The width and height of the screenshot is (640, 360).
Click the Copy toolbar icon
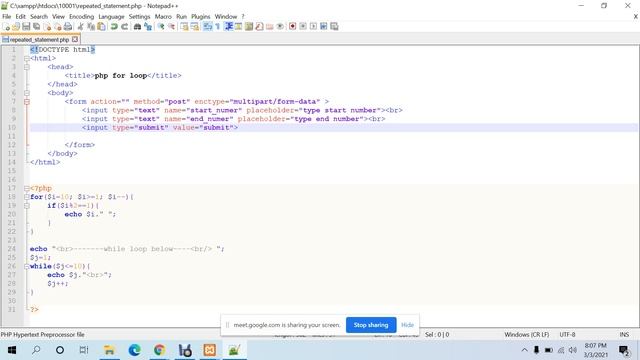point(91,27)
